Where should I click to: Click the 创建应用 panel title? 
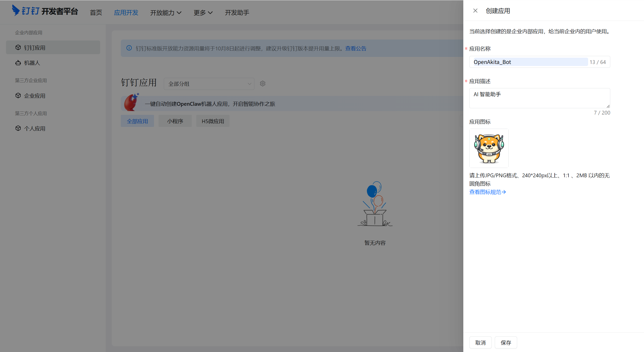pyautogui.click(x=498, y=11)
